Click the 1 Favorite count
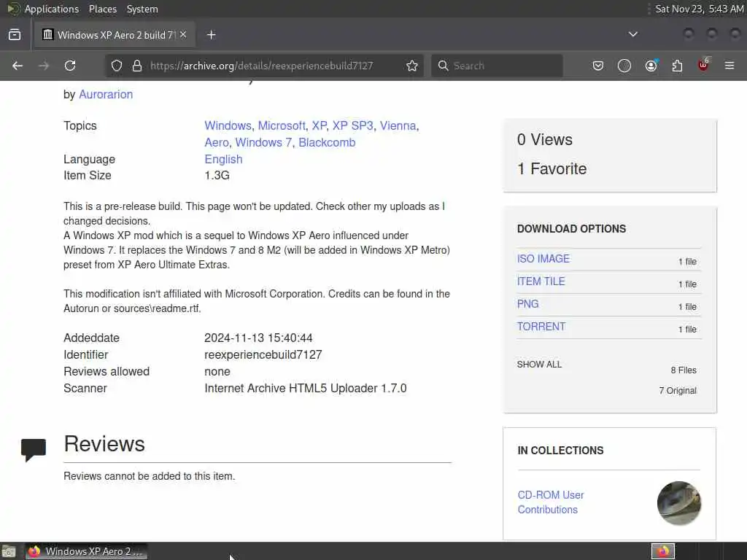Viewport: 747px width, 560px height. pos(551,168)
